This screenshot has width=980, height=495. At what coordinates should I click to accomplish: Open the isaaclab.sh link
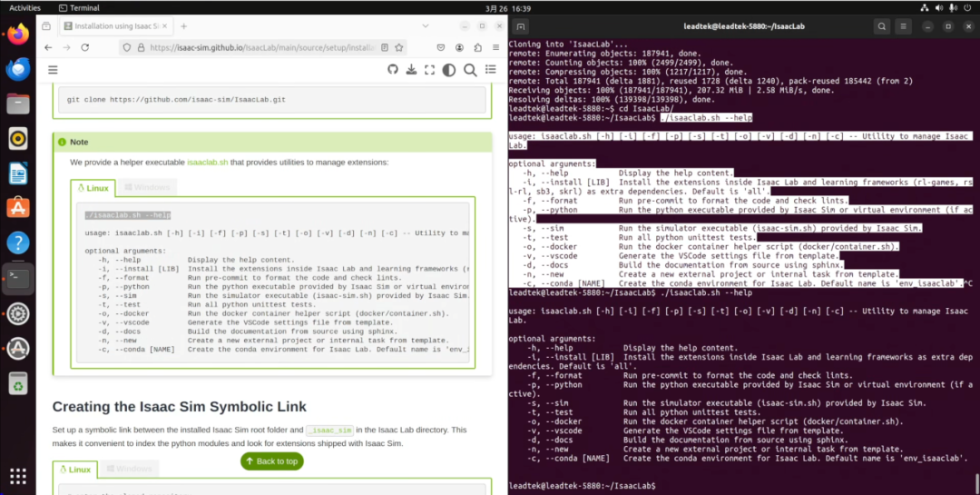pos(208,162)
